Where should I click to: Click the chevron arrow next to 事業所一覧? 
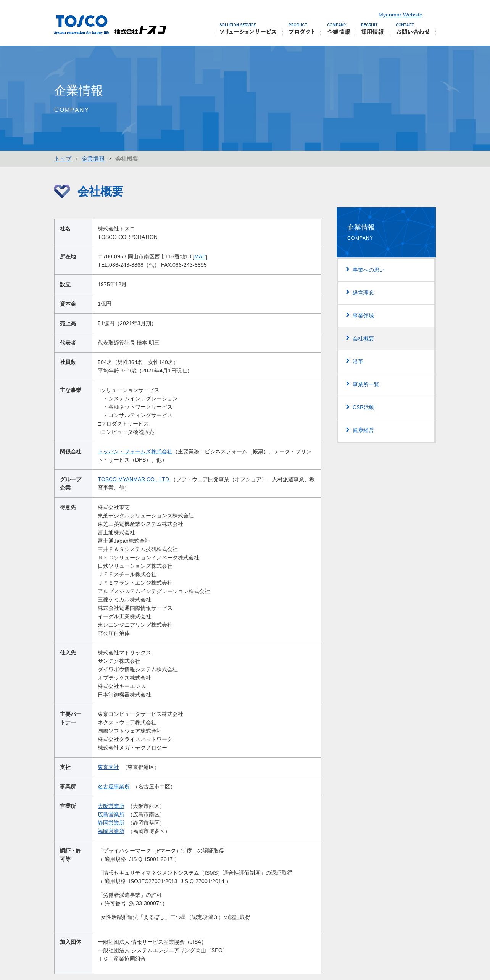tap(348, 384)
